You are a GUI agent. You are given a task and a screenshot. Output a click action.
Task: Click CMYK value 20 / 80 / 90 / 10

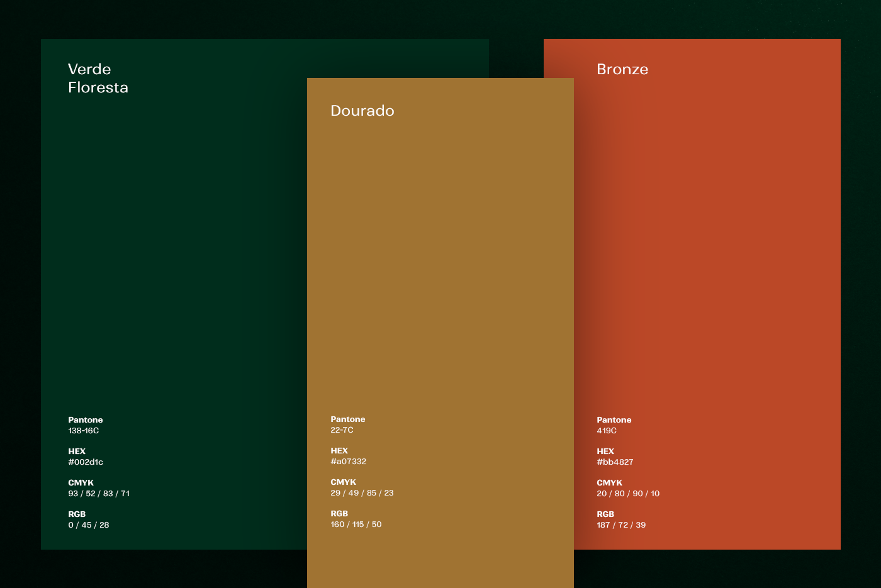coord(628,494)
